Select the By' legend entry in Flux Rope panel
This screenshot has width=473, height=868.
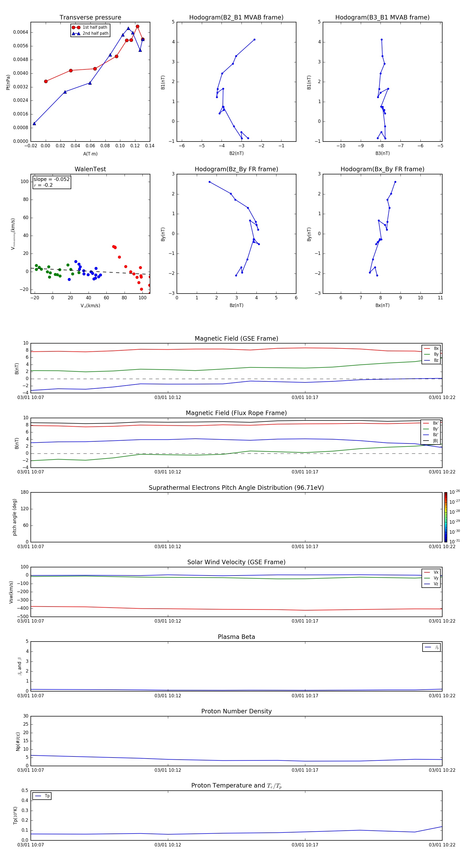[x=431, y=429]
